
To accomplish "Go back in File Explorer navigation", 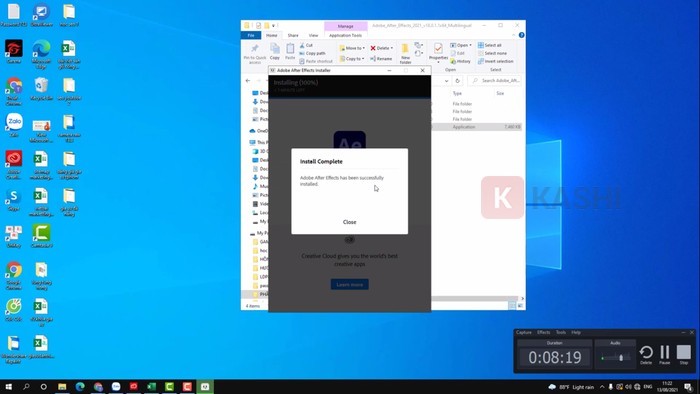I will pos(248,81).
